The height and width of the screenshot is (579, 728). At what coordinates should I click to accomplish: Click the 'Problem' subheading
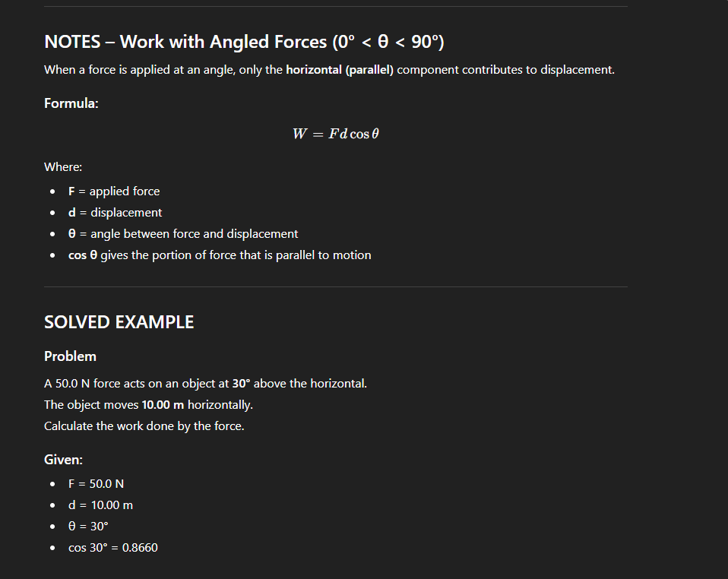[70, 356]
